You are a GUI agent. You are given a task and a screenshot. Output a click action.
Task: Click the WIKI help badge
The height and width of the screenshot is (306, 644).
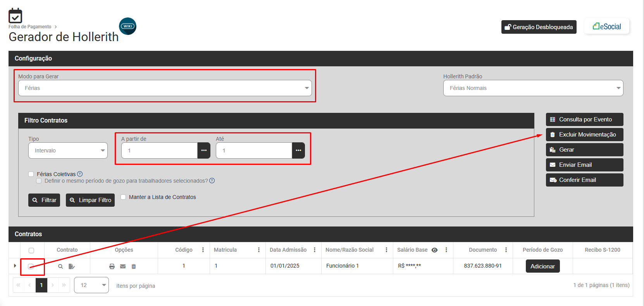(x=127, y=26)
